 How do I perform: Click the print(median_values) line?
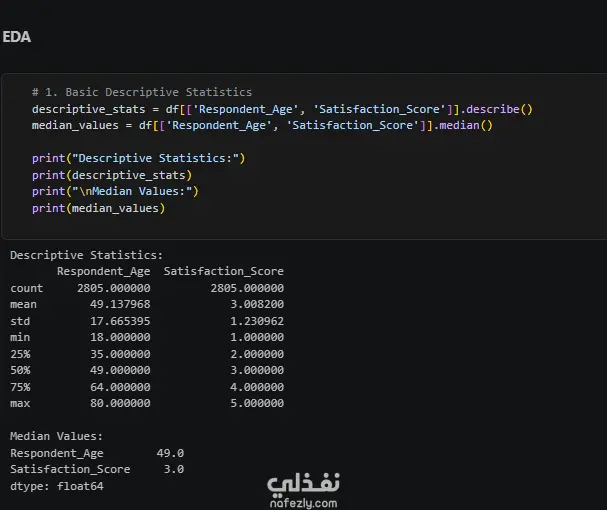point(98,208)
